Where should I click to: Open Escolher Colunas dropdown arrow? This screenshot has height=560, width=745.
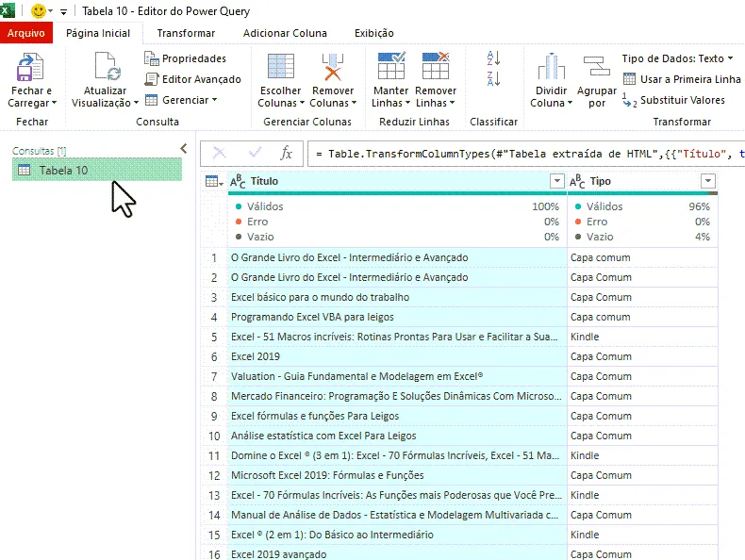[301, 103]
